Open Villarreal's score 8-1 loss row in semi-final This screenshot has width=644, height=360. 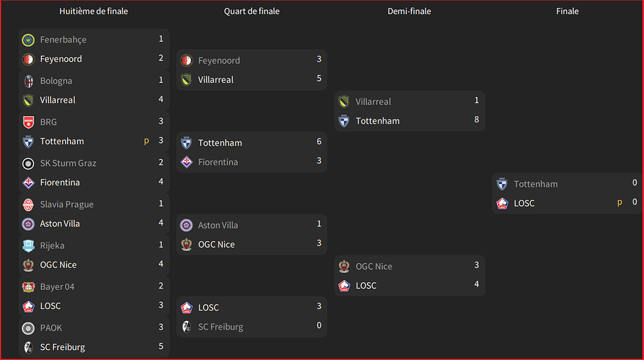(x=410, y=101)
